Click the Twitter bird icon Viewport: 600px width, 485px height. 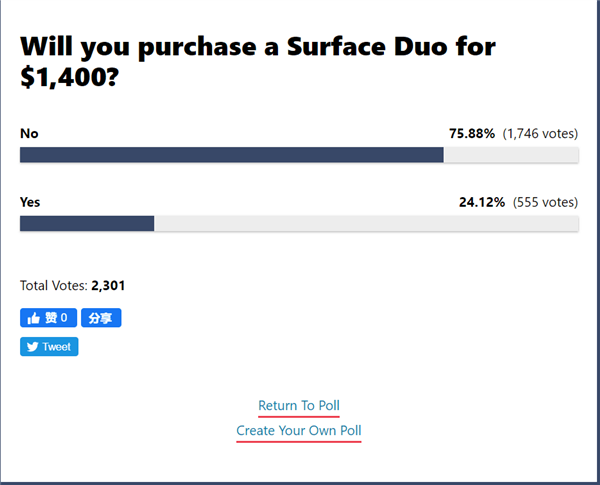click(x=32, y=347)
